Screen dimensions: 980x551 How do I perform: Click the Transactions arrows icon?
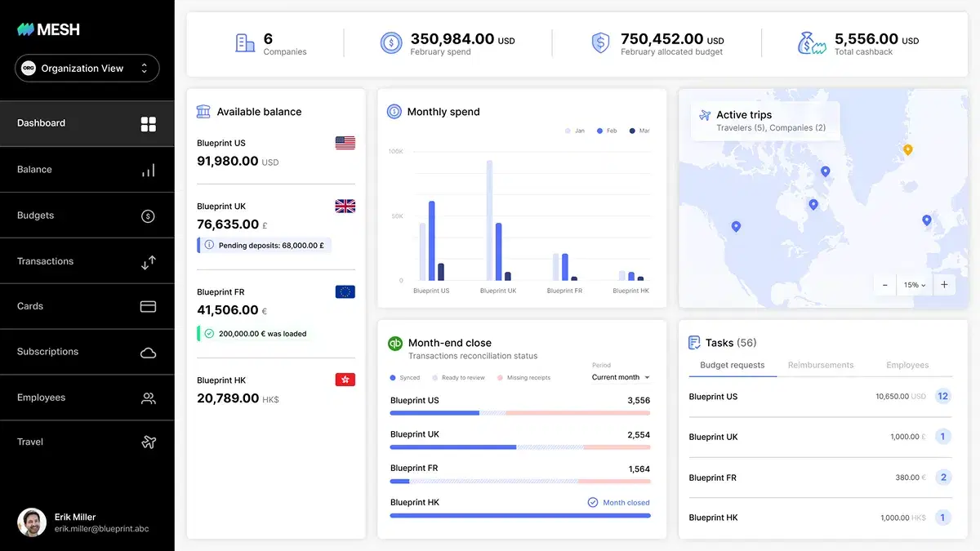click(148, 262)
